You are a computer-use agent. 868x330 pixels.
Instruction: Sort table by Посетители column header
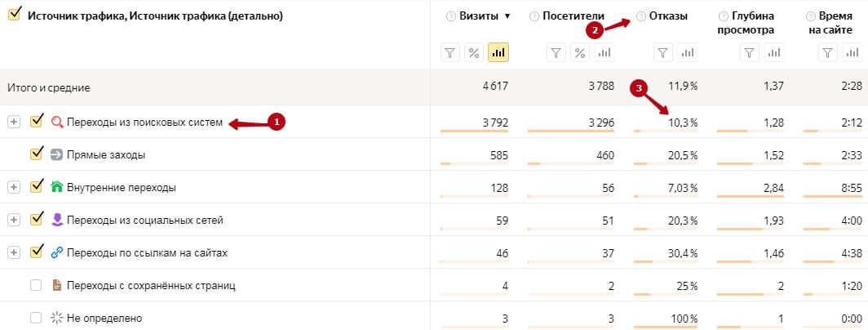tap(573, 16)
